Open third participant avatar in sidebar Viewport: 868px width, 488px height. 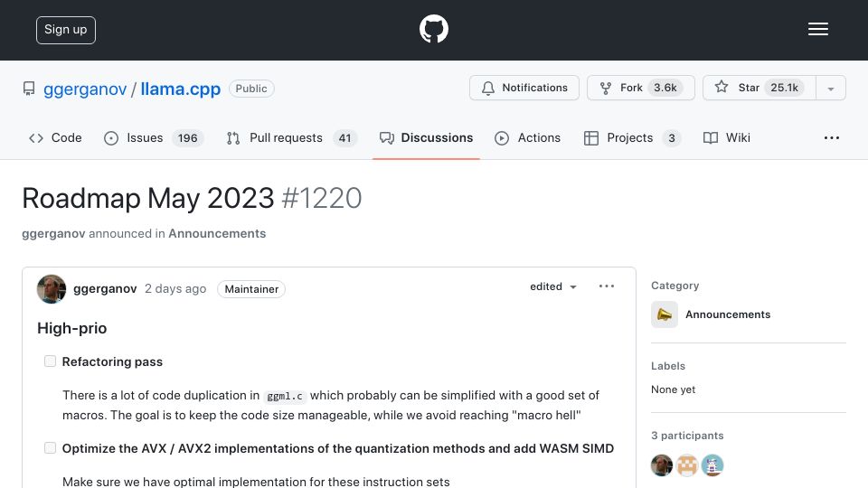[712, 465]
